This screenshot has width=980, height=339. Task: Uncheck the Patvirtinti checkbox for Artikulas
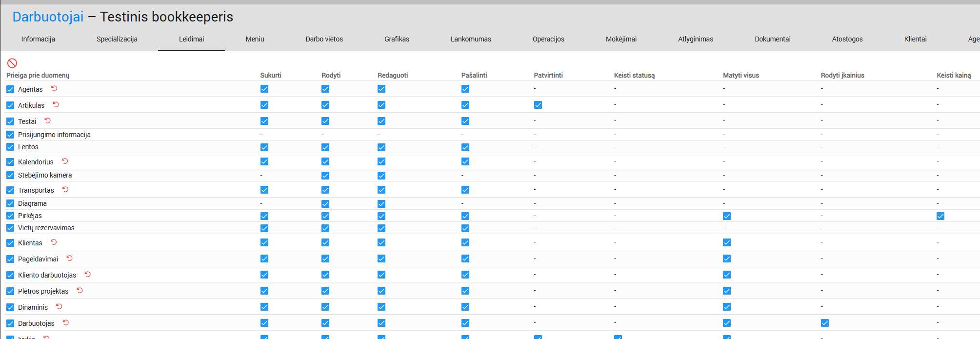coord(538,105)
